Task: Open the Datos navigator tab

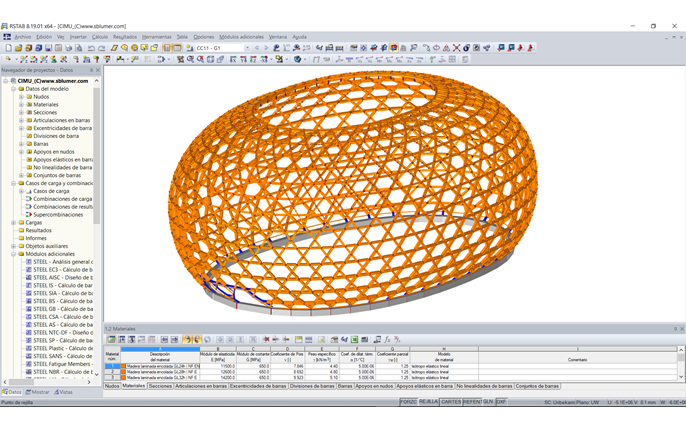Action: [12, 392]
